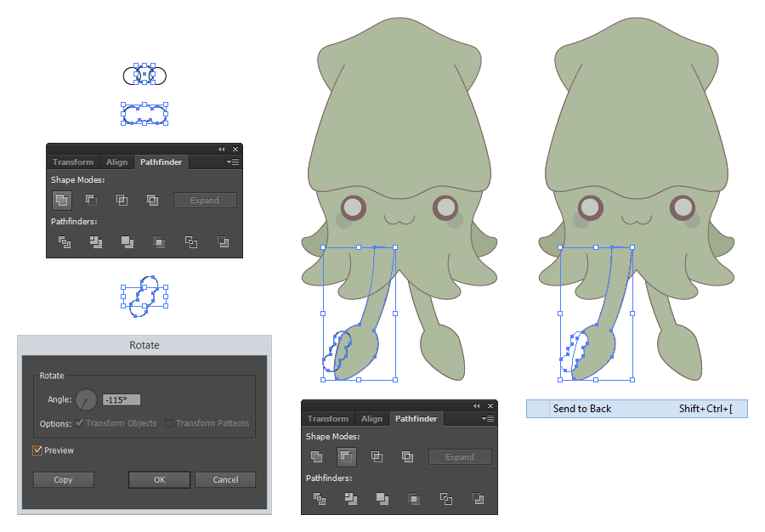
Task: Click Divide in the panel above the Rotate dialog
Action: 65,242
